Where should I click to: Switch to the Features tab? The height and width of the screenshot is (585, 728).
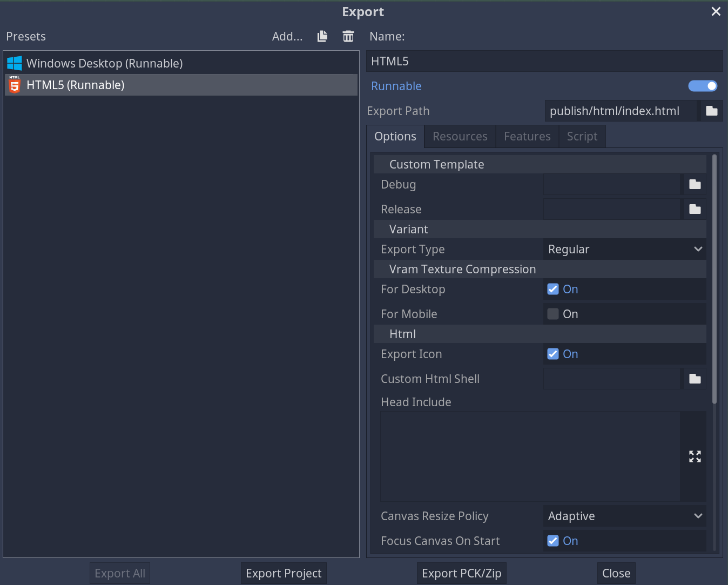(527, 137)
